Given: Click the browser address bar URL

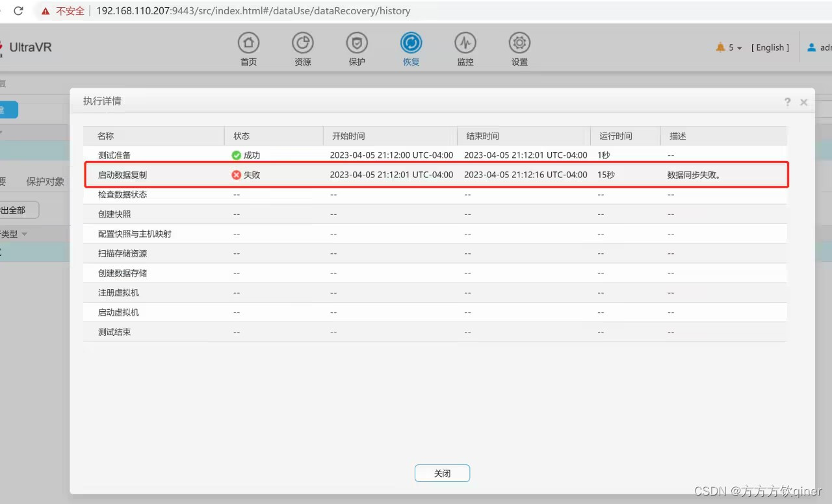Looking at the screenshot, I should (253, 11).
